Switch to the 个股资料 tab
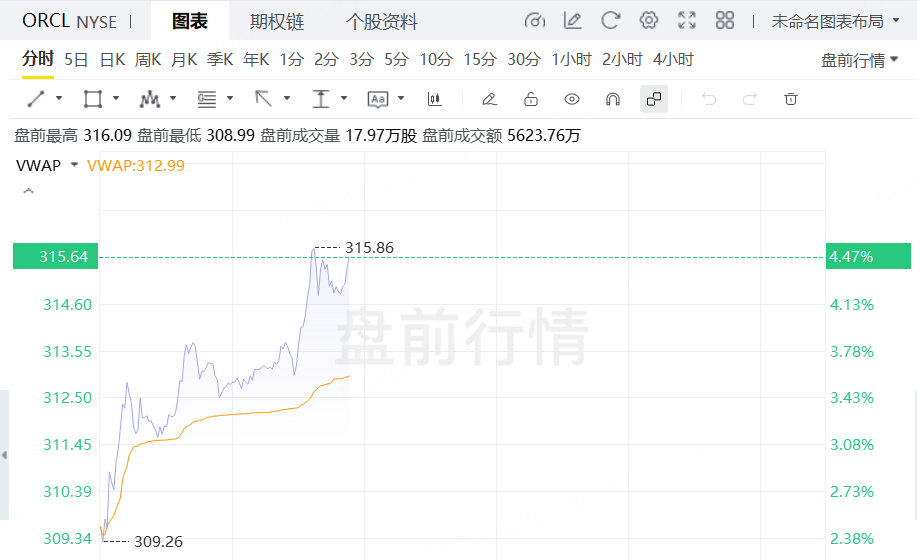The image size is (917, 560). click(x=382, y=21)
